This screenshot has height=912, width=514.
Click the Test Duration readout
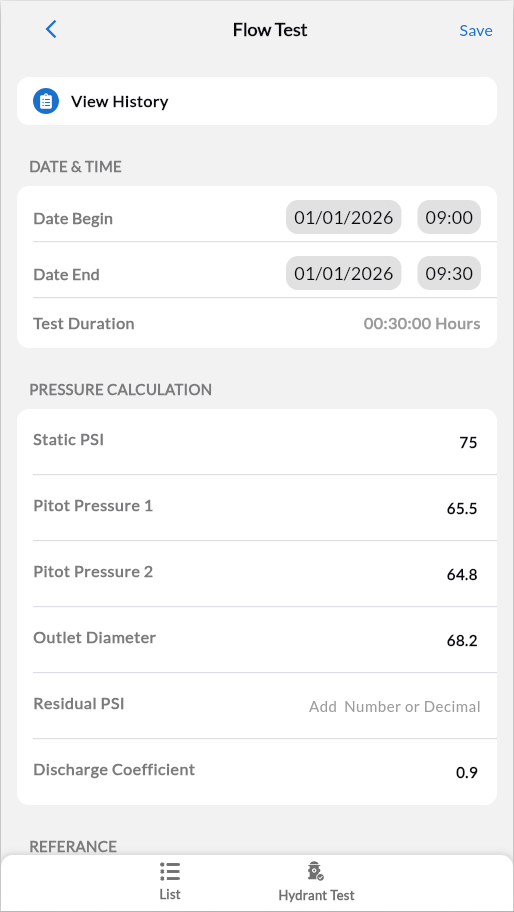coord(422,323)
